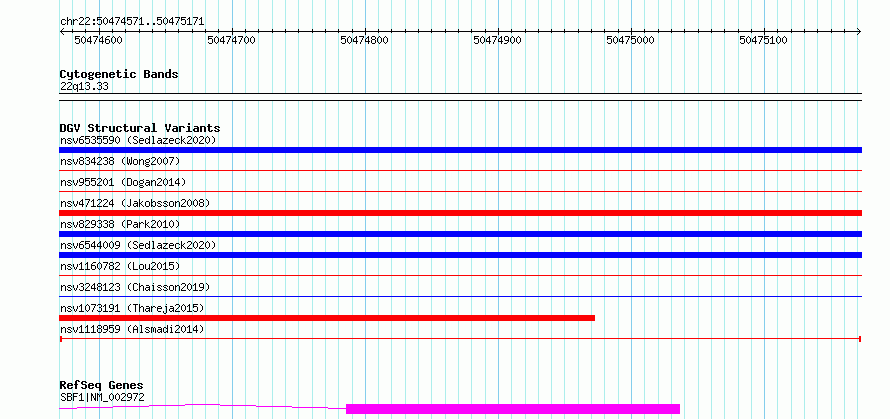
Task: Open variant nsv3248123 (Chaisson2019) label
Action: [x=135, y=287]
